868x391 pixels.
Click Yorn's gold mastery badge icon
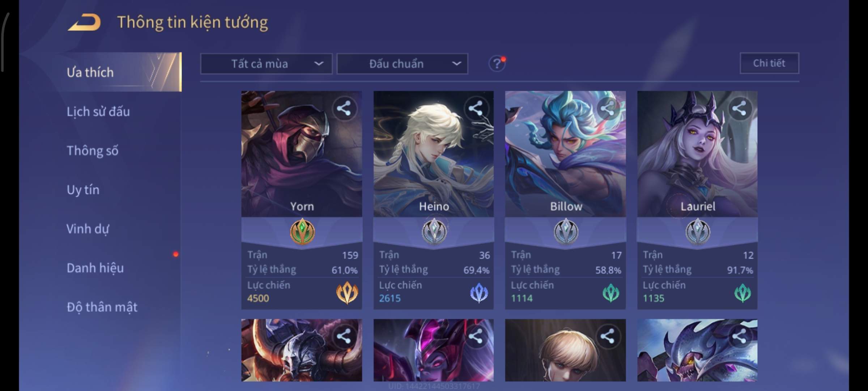(x=302, y=232)
